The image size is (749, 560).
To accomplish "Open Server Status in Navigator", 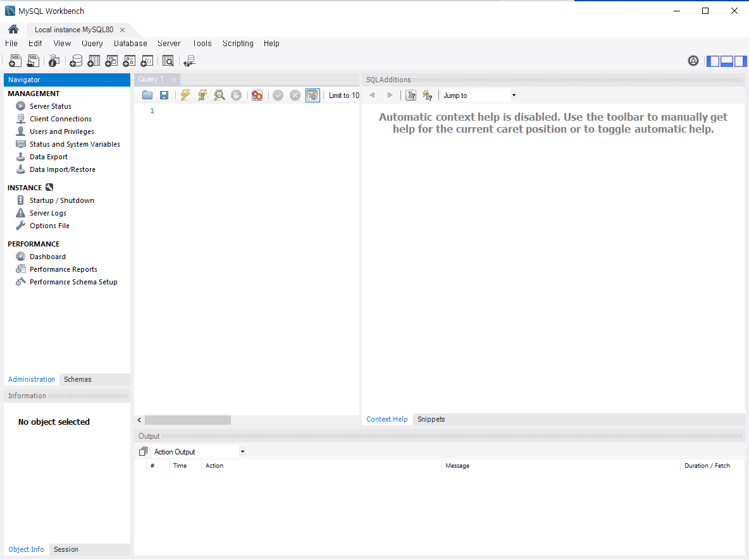I will tap(51, 106).
